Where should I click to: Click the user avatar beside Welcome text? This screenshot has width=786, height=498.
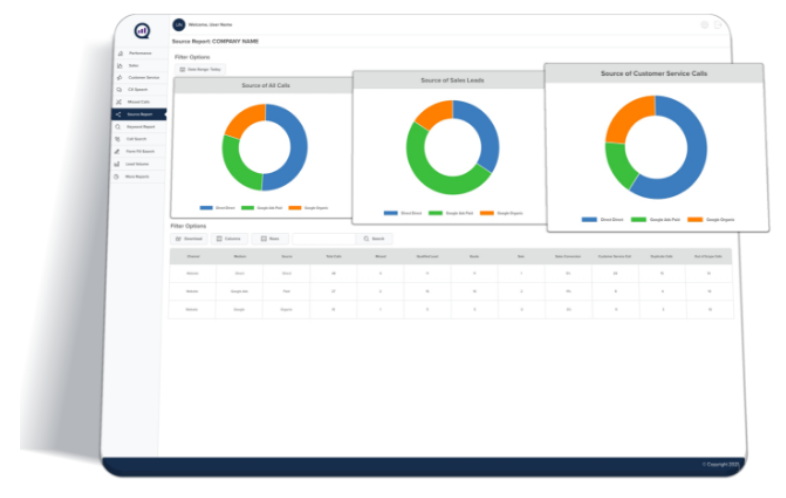[179, 24]
